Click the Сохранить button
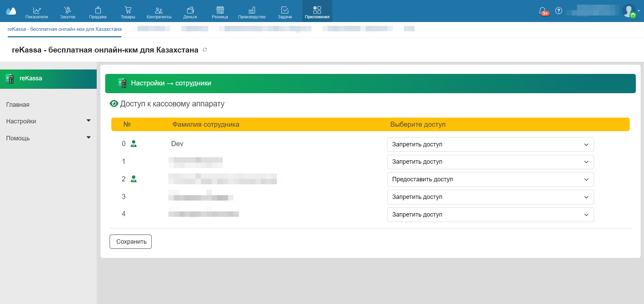The image size is (644, 304). pyautogui.click(x=131, y=242)
